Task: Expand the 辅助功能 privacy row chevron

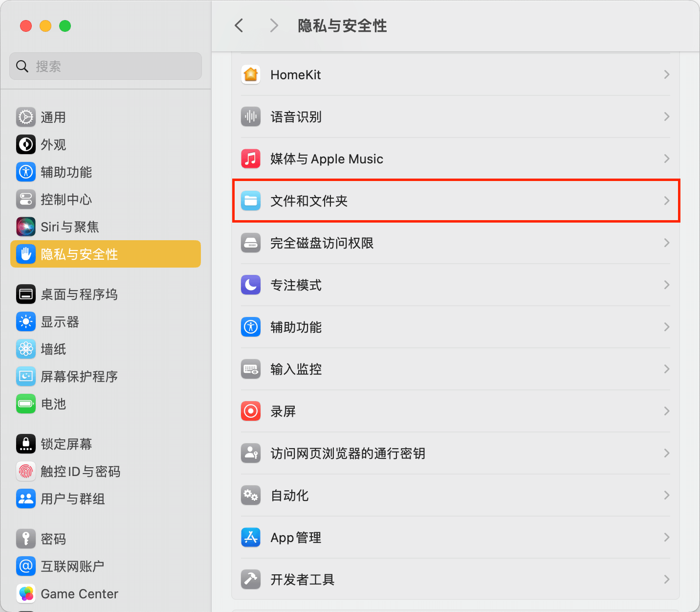Action: [x=667, y=327]
